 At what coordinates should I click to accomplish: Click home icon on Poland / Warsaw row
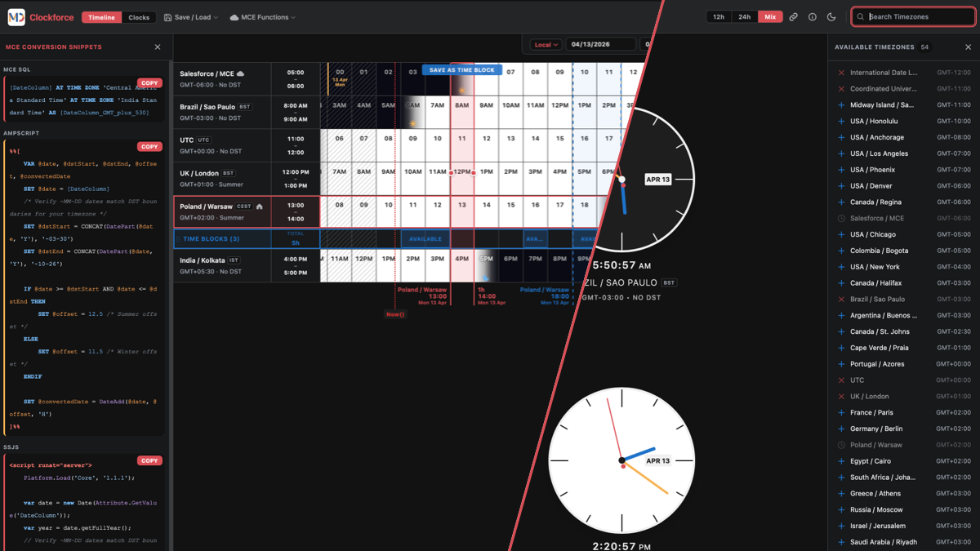point(260,207)
